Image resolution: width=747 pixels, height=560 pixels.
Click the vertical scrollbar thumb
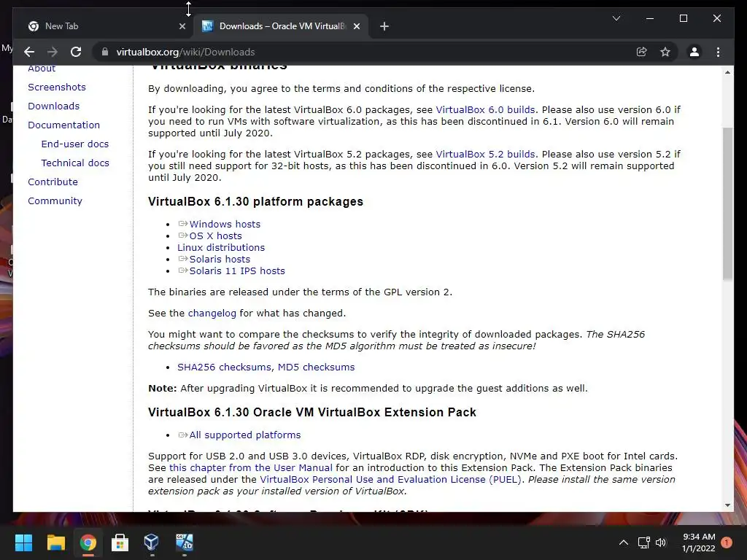coord(727,204)
